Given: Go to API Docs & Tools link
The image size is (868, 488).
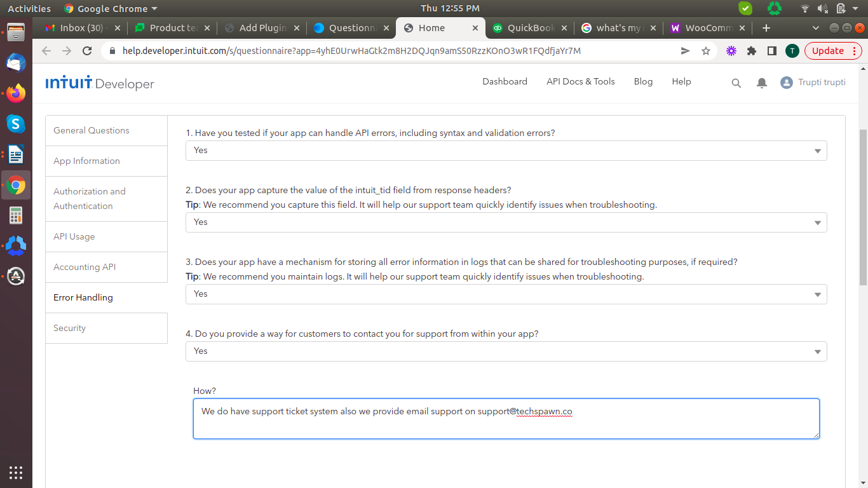Looking at the screenshot, I should tap(580, 81).
